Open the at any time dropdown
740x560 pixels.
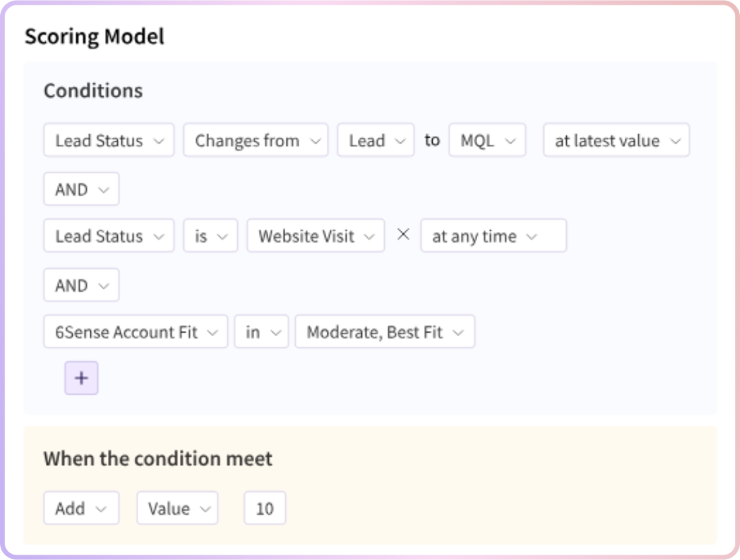(493, 235)
